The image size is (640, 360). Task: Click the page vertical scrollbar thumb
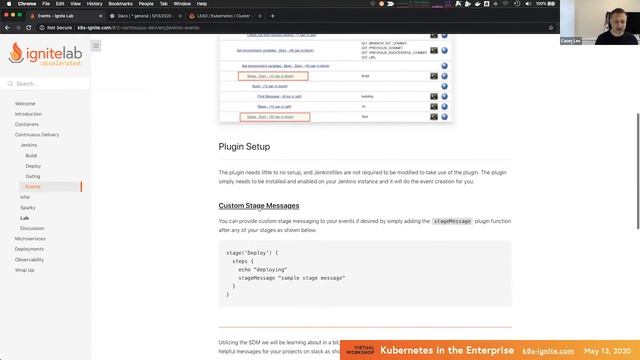(638, 171)
